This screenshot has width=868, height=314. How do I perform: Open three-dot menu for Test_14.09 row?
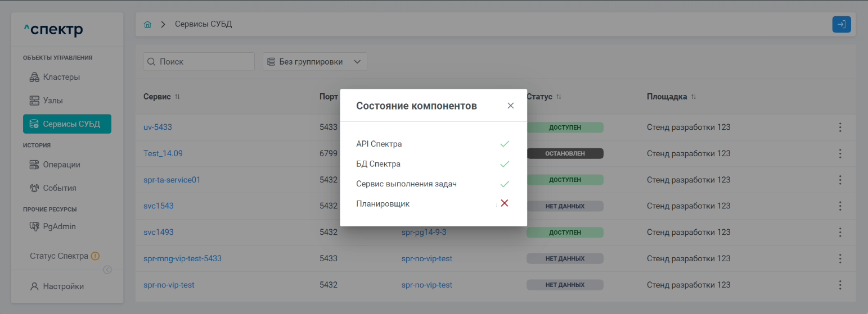pos(840,153)
